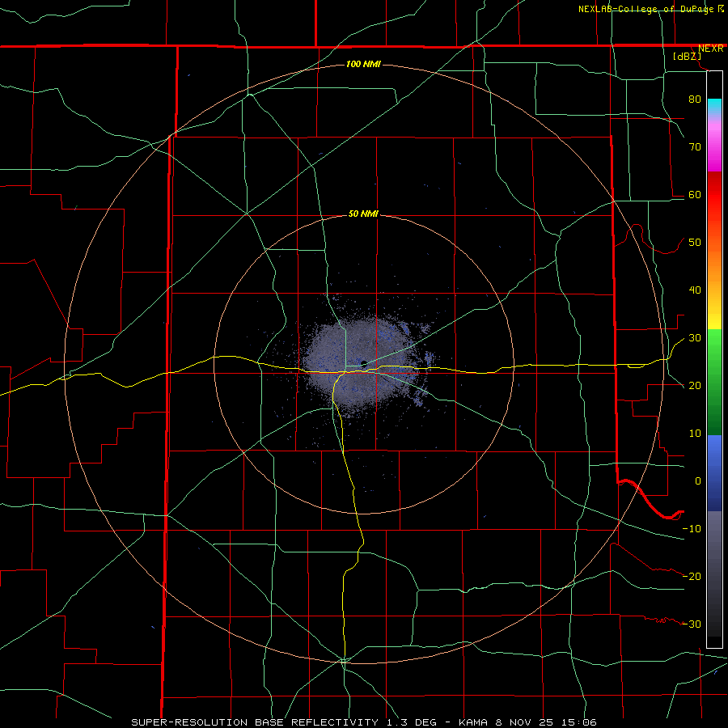
Task: Click the green segment of the color bar
Action: [714, 382]
